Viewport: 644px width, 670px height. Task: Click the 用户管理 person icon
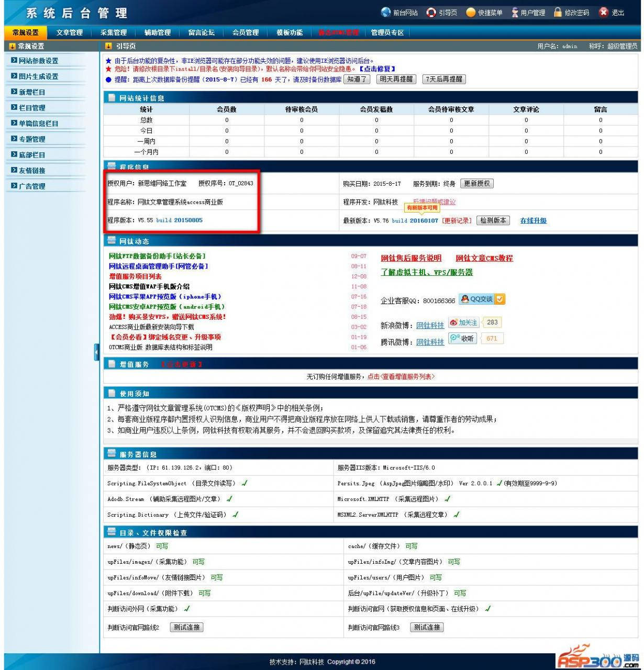click(515, 12)
